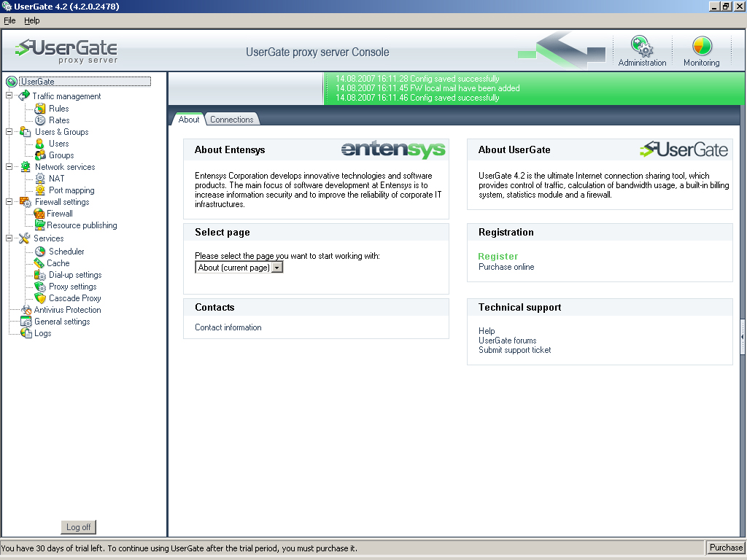Open the Monitoring pie chart icon
Viewport: 747px width, 560px height.
point(701,46)
